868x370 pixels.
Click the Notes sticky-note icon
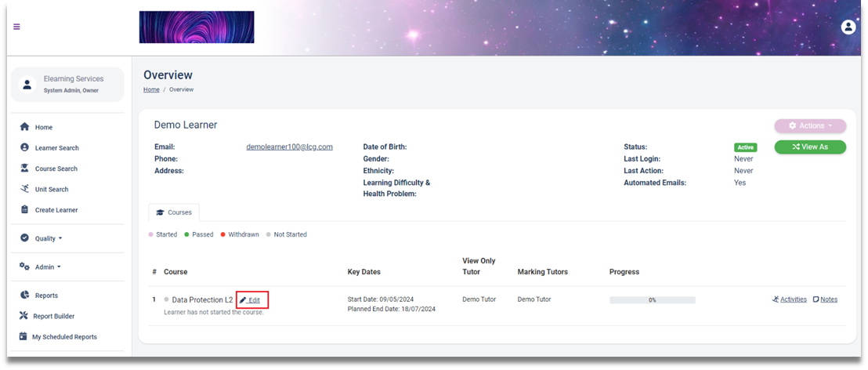pos(816,299)
